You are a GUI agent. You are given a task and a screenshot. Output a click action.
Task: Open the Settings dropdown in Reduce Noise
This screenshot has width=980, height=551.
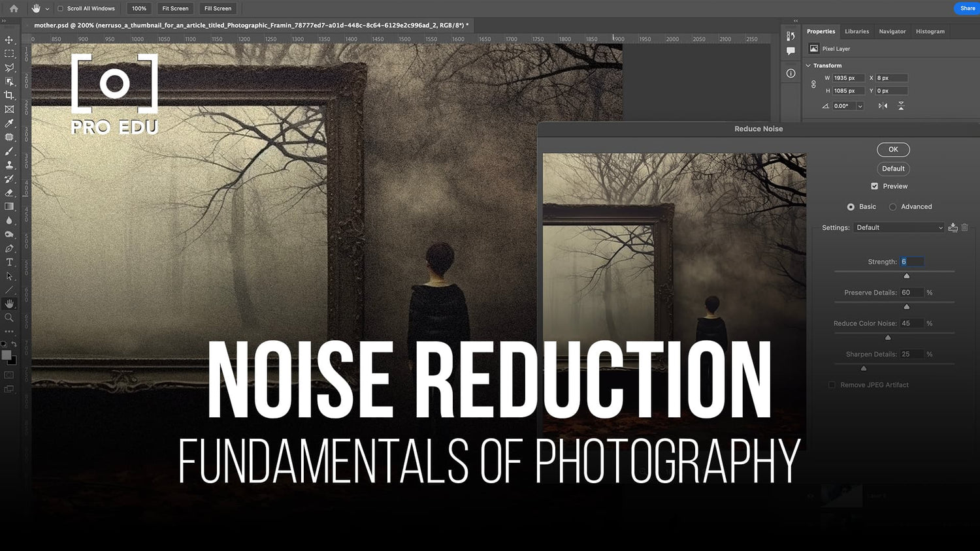coord(899,227)
